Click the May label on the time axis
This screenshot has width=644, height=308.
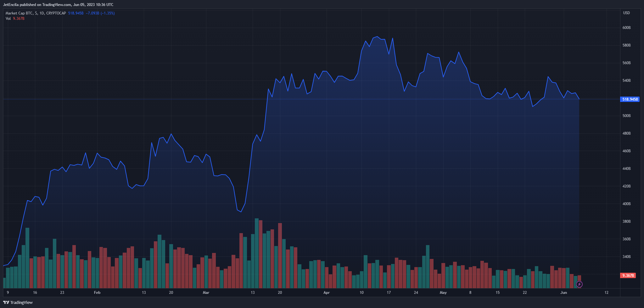[x=443, y=293]
